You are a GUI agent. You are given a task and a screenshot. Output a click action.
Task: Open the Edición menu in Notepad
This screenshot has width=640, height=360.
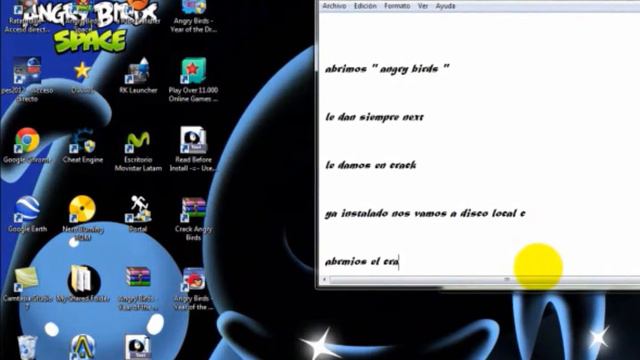[x=365, y=6]
